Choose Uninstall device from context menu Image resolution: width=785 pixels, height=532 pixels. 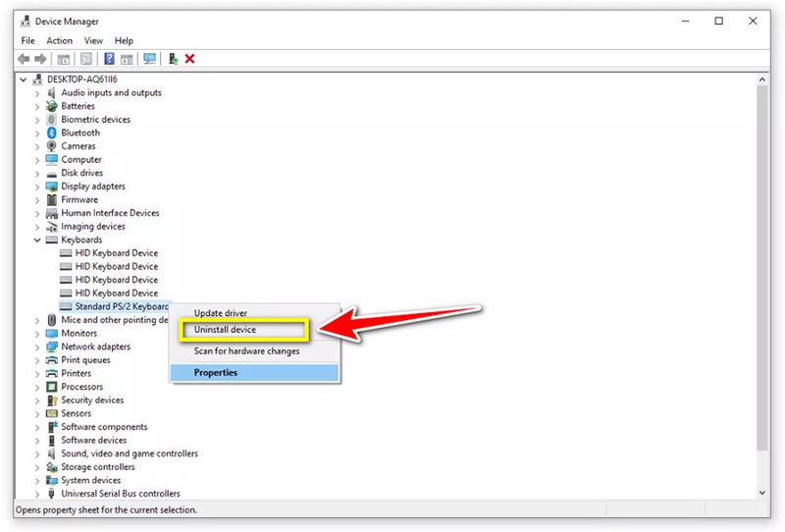click(x=255, y=330)
